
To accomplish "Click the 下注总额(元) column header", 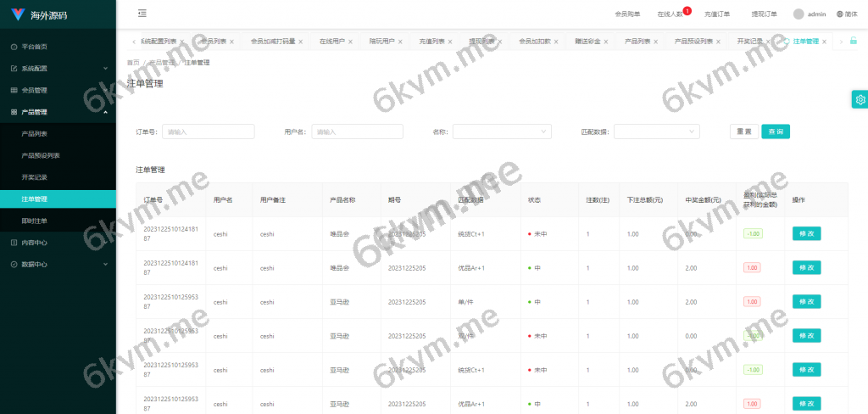I will 645,199.
